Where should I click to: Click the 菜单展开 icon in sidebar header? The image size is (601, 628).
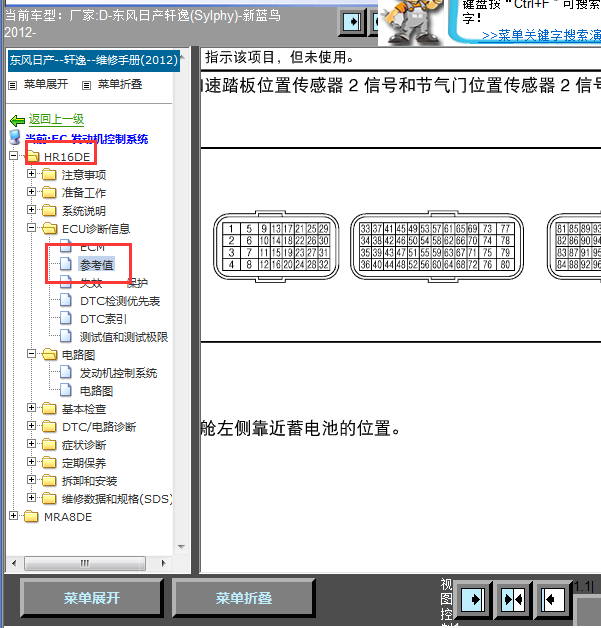[x=13, y=85]
